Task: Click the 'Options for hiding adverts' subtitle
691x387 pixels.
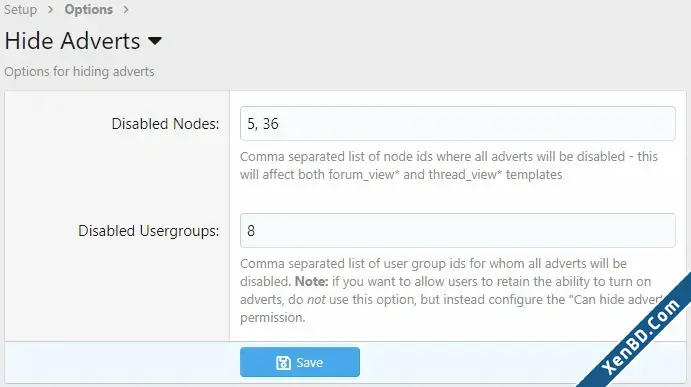Action: (x=79, y=71)
